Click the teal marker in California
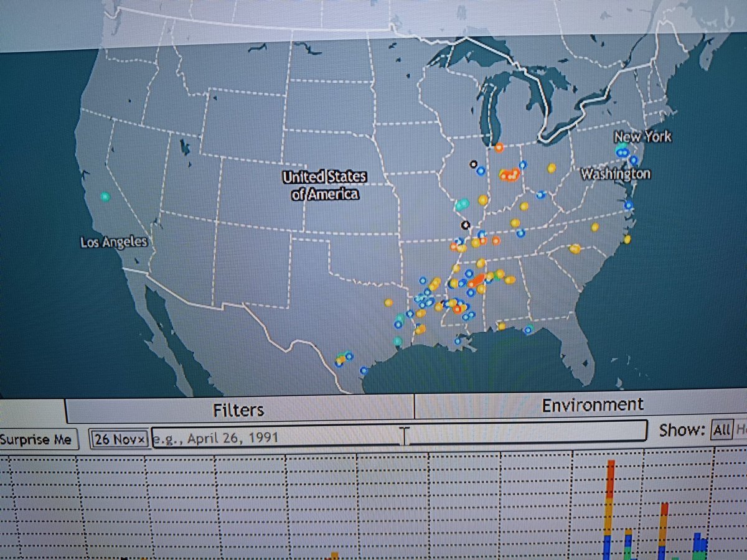Viewport: 747px width, 560px height. tap(105, 197)
